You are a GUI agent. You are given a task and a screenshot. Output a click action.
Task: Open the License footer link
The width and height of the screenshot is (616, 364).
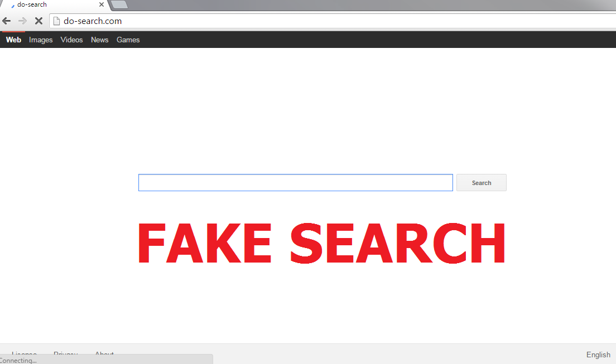click(24, 352)
